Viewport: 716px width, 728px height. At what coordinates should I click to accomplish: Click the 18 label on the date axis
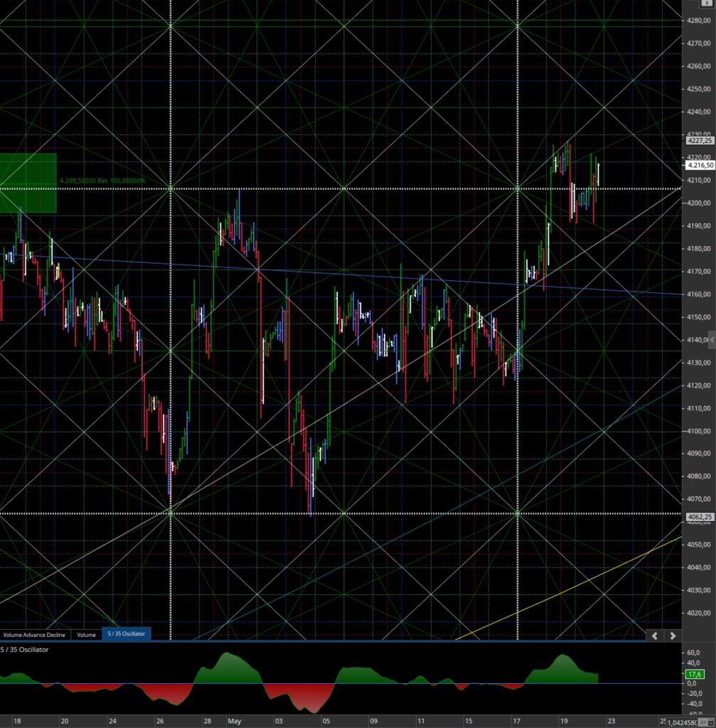click(17, 721)
